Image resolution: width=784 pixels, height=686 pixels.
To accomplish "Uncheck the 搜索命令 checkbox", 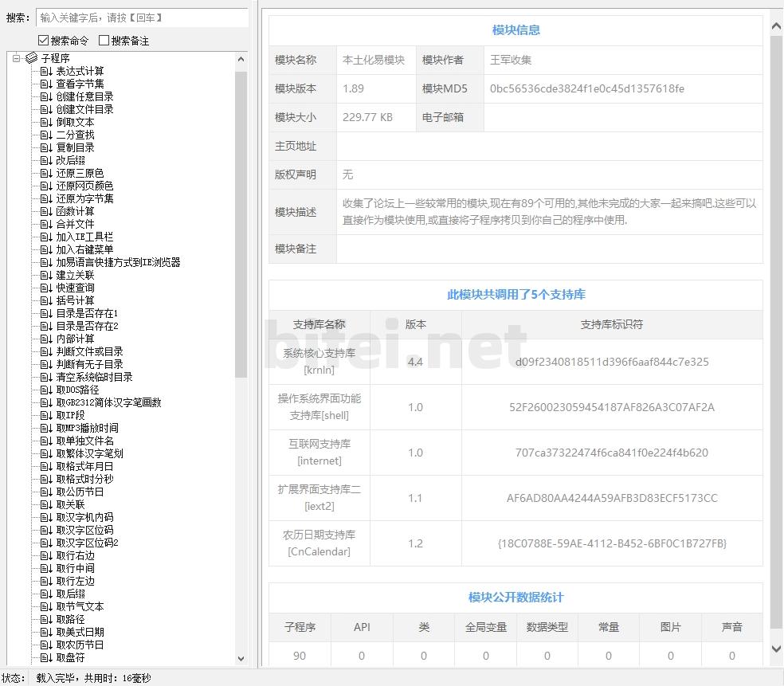I will coord(43,41).
